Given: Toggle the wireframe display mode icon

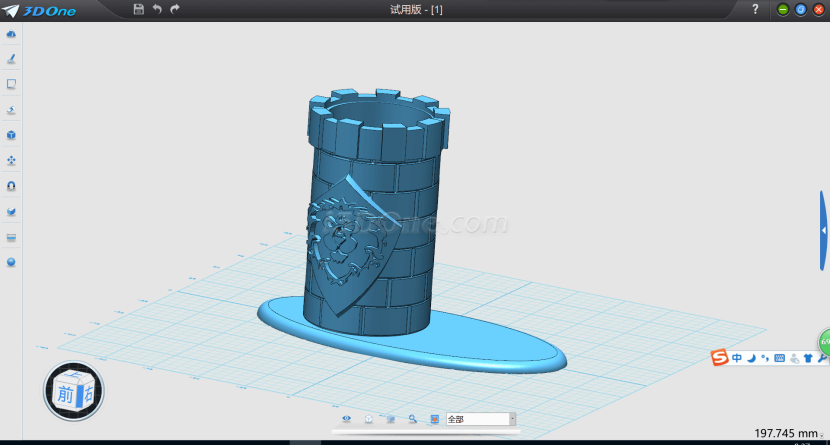Looking at the screenshot, I should (x=369, y=419).
